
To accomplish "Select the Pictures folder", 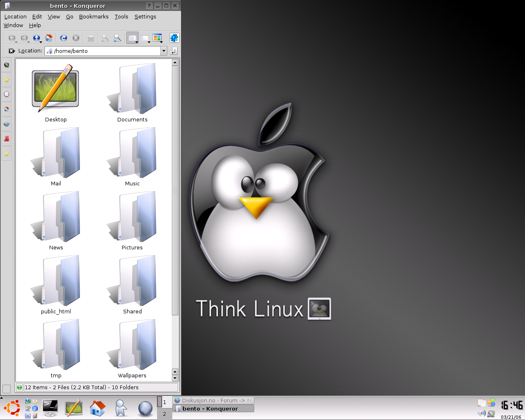I will [132, 221].
